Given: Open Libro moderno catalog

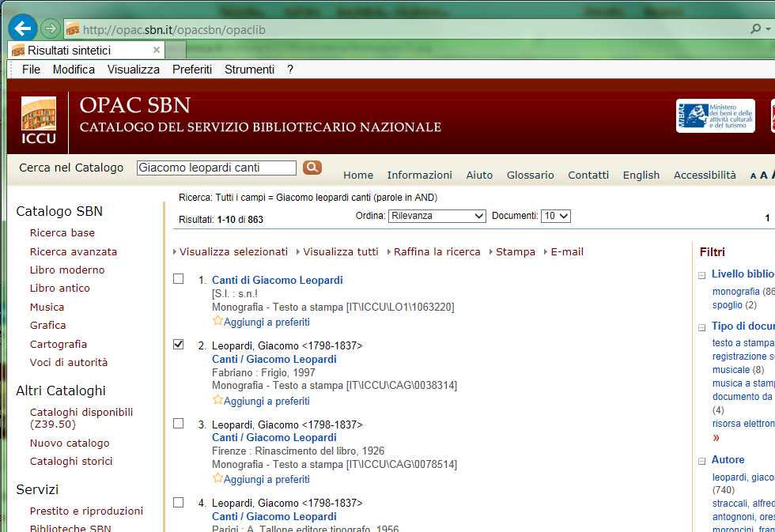Looking at the screenshot, I should 67,270.
